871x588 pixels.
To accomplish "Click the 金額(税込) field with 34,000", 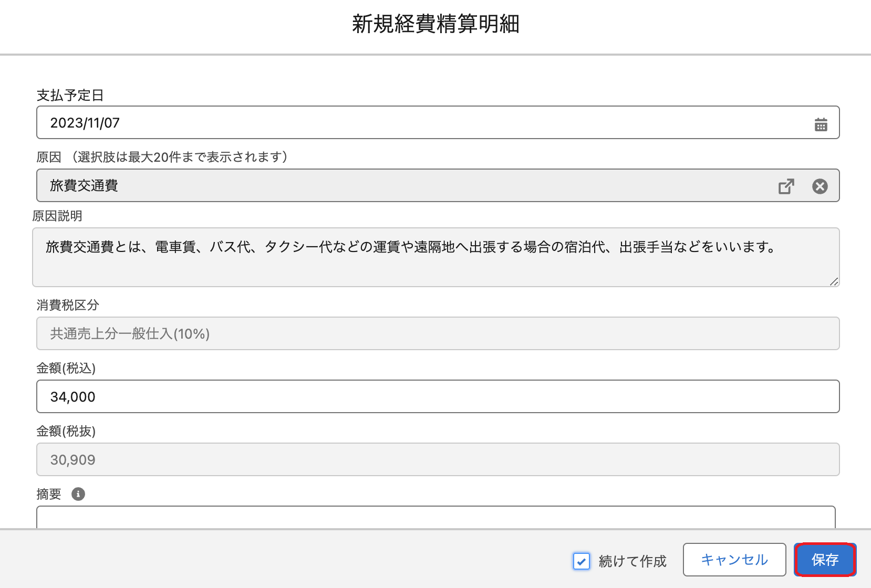I will [x=438, y=396].
